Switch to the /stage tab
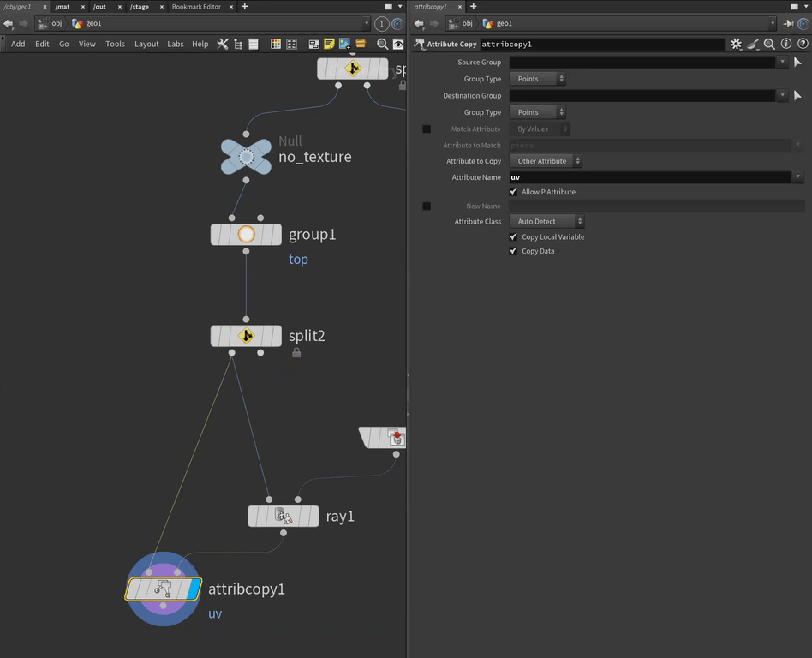This screenshot has height=658, width=812. coord(139,7)
